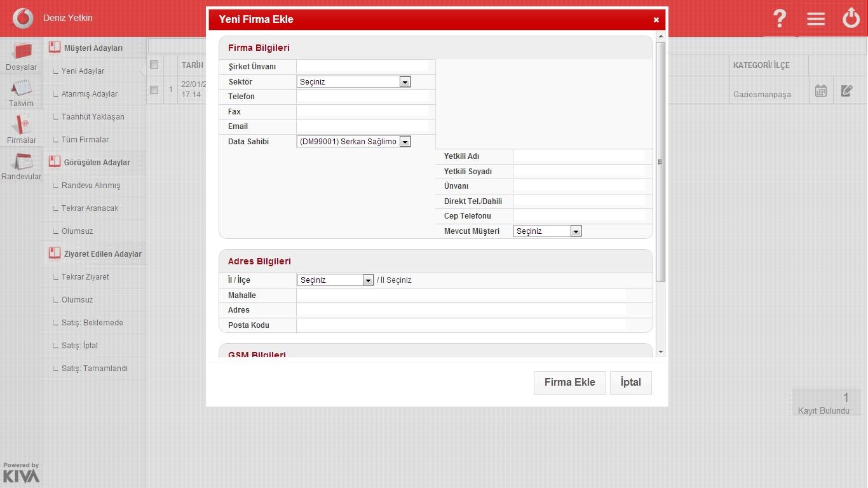Click the Görüşülen Adaylar section header
868x488 pixels.
pyautogui.click(x=97, y=163)
